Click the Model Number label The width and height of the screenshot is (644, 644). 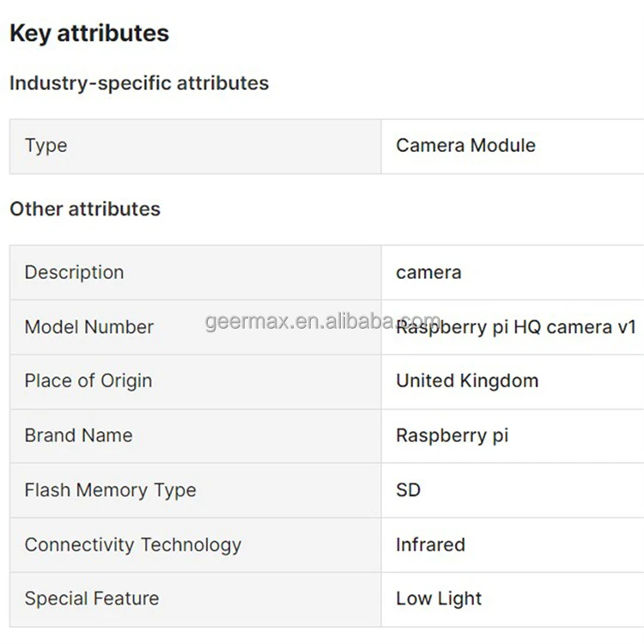coord(89,327)
